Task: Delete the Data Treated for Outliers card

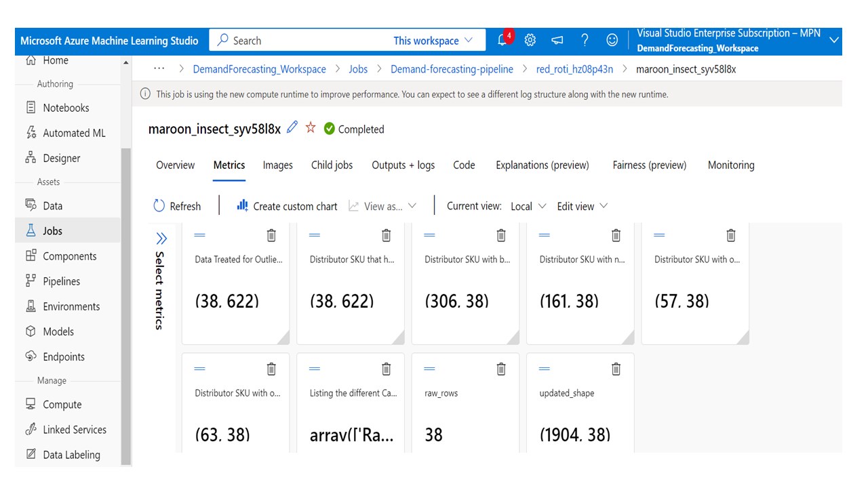Action: 271,235
